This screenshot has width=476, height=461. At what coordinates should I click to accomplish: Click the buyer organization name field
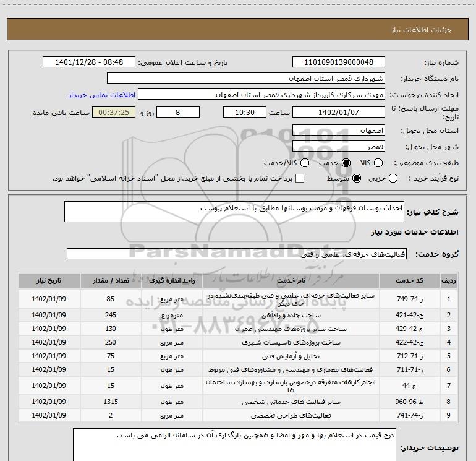coord(246,78)
